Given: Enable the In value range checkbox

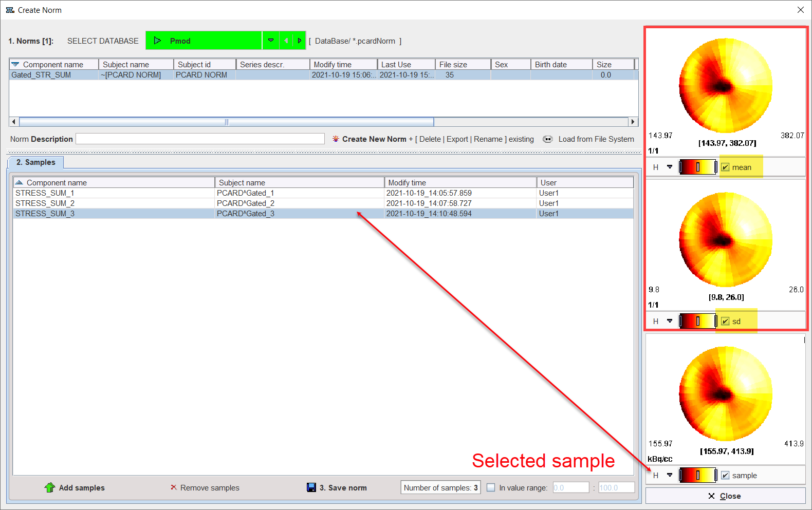Looking at the screenshot, I should (x=491, y=487).
